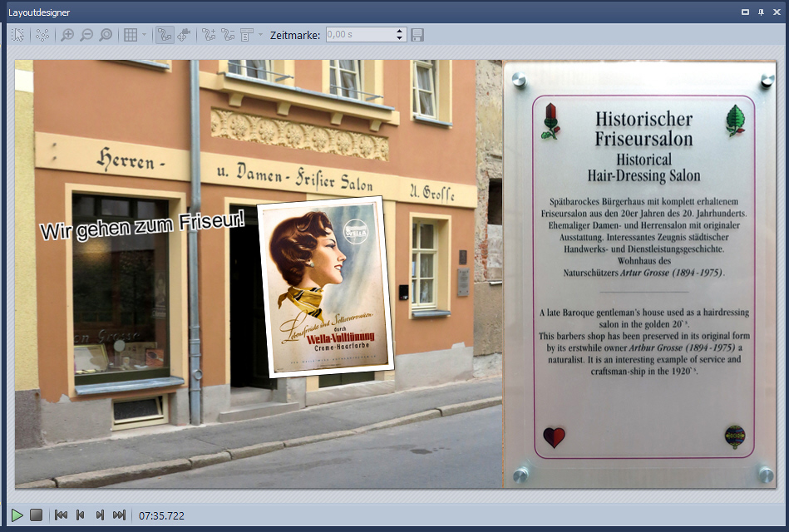Toggle the scattered points tool icon
Viewport: 789px width, 532px height.
coord(42,35)
